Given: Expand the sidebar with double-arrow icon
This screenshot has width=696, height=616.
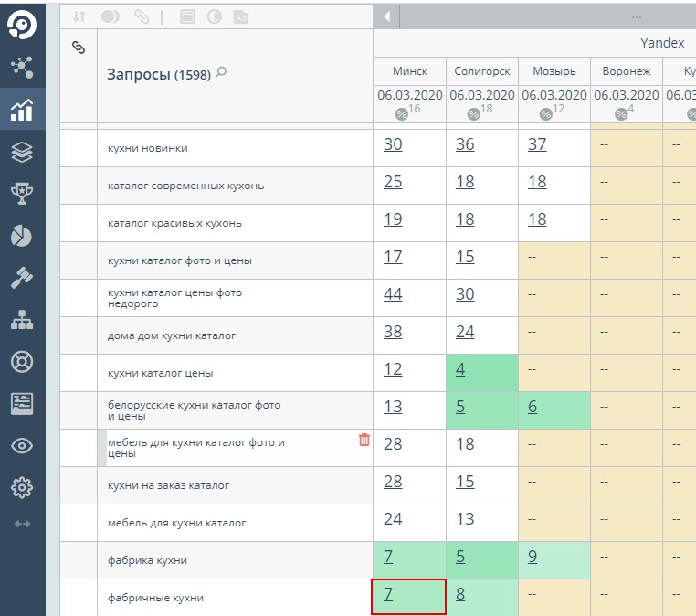Looking at the screenshot, I should pos(23,524).
